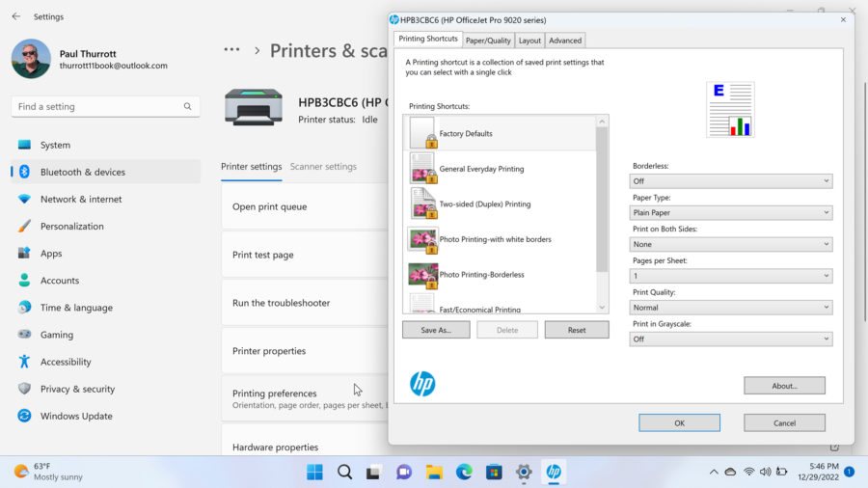Go back with Settings back arrow
This screenshot has width=868, height=488.
click(x=16, y=16)
